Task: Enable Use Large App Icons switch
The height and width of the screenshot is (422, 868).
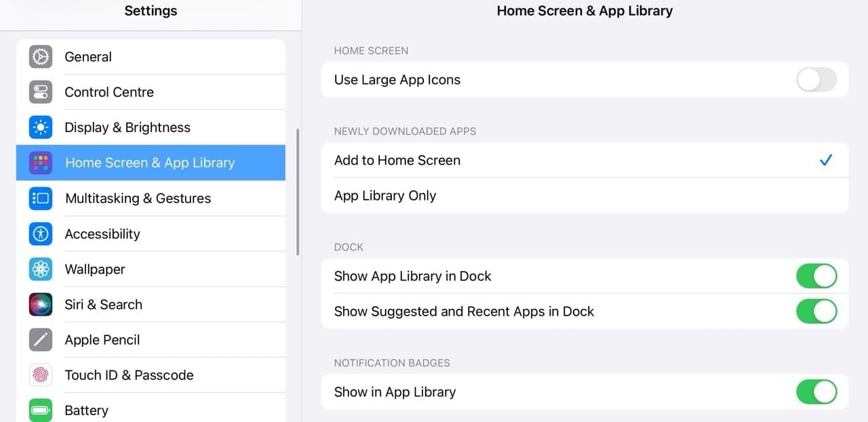Action: 816,80
